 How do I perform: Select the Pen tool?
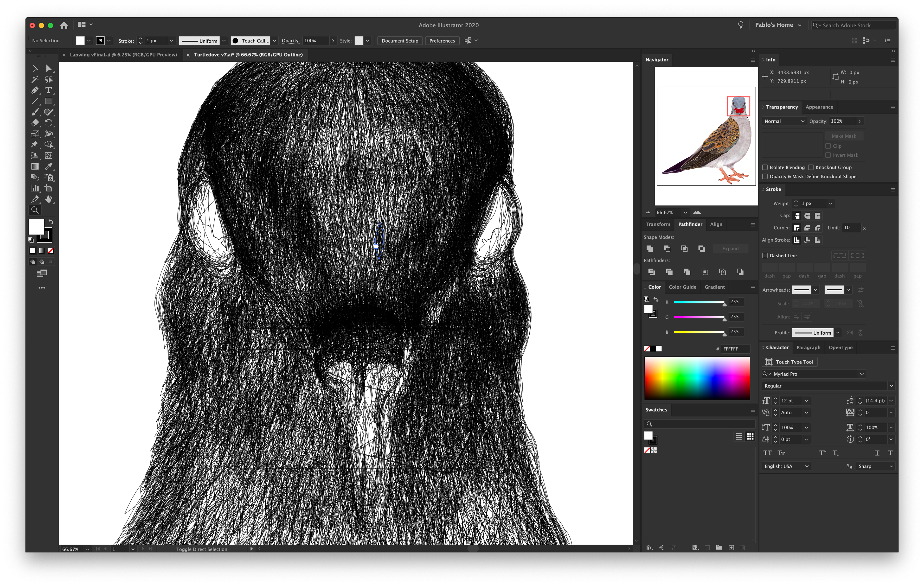click(35, 90)
